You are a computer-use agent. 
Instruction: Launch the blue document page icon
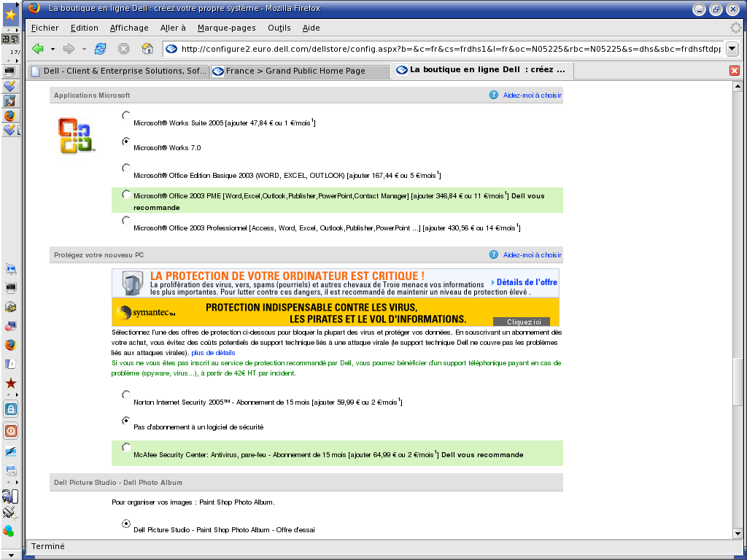point(10,365)
